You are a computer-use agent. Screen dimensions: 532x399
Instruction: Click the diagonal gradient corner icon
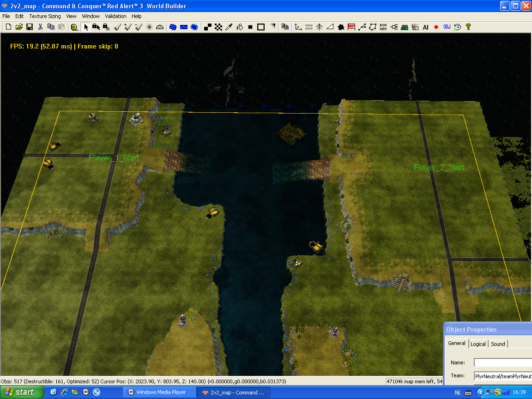272,27
